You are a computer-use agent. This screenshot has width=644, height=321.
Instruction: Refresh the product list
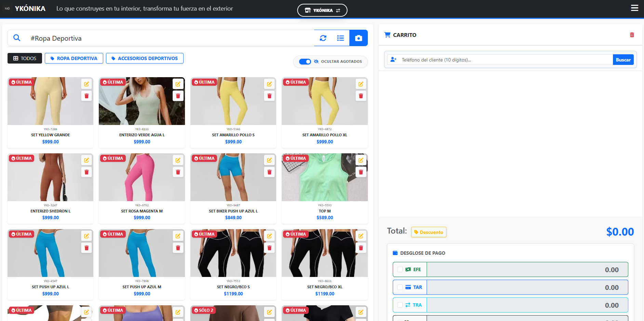(x=323, y=38)
